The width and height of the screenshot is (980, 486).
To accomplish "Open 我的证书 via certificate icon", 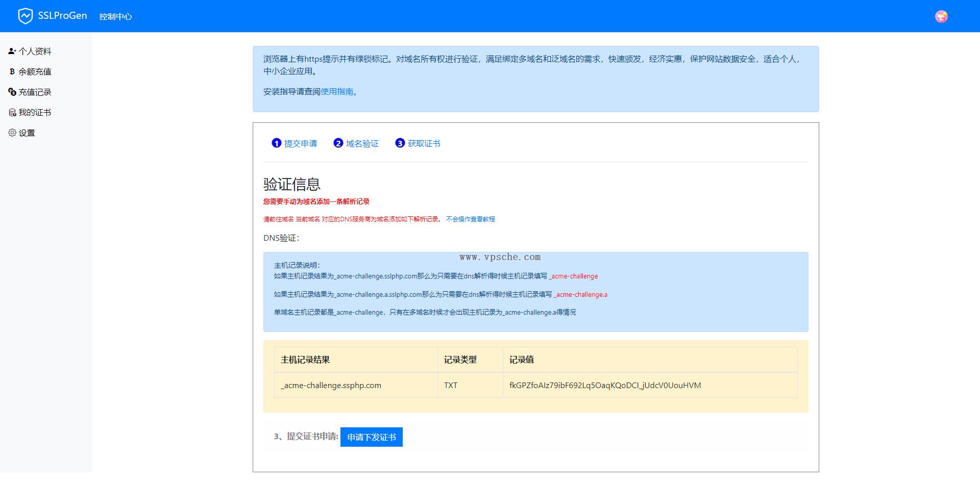I will tap(12, 112).
